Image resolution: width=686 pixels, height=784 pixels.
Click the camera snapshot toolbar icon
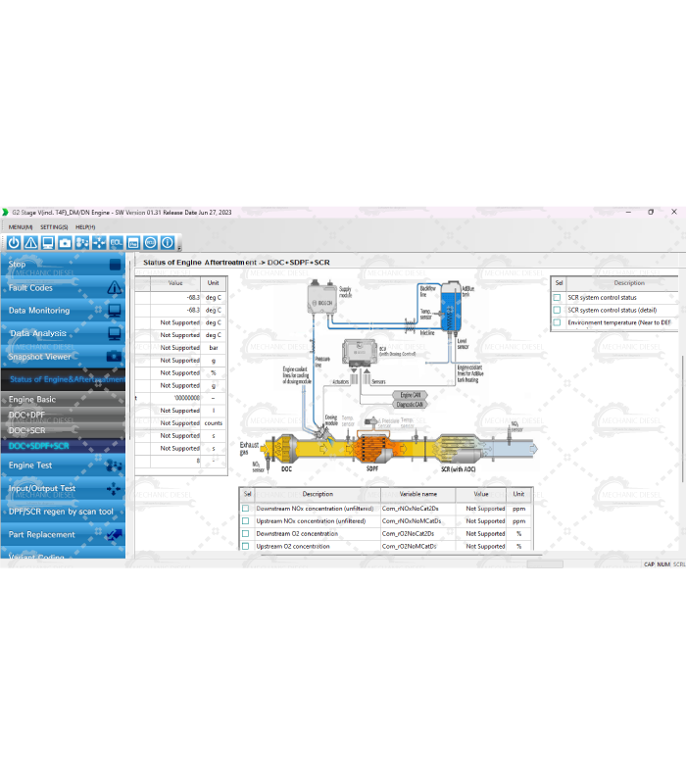(x=65, y=242)
